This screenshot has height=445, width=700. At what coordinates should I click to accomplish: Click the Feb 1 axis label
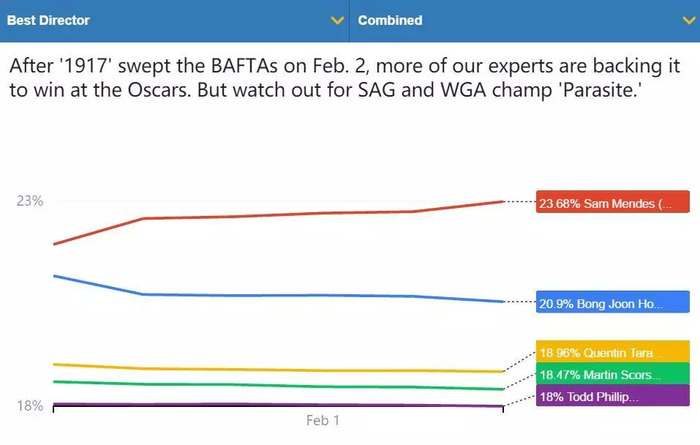point(323,420)
